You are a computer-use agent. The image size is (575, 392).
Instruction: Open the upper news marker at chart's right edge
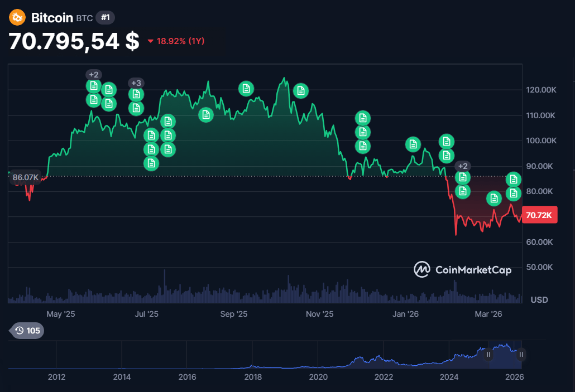click(514, 180)
